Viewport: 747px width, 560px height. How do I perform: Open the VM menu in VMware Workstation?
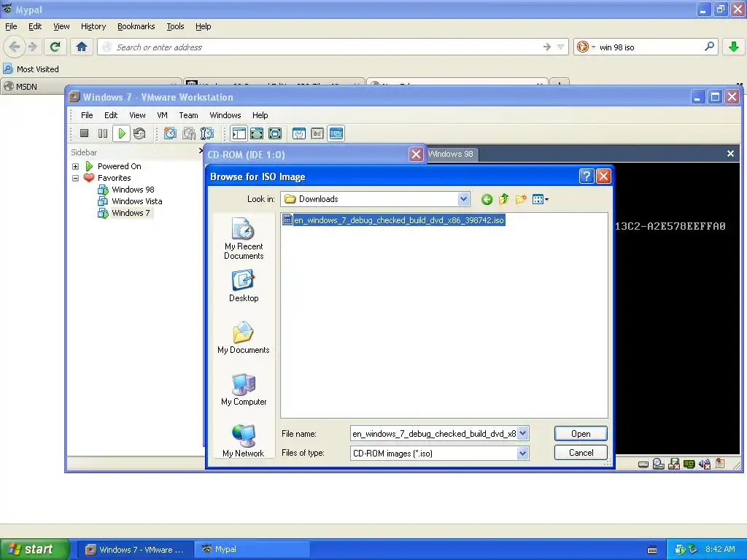pos(163,115)
